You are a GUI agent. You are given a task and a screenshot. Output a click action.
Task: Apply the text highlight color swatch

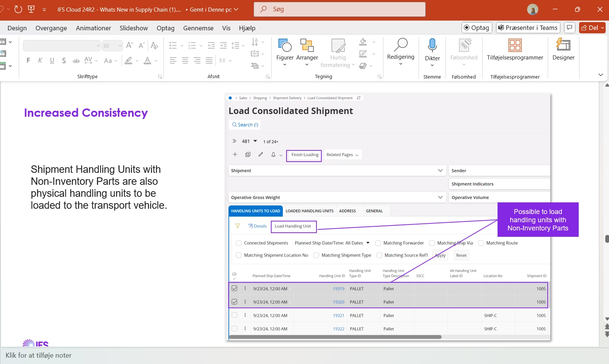pos(129,60)
